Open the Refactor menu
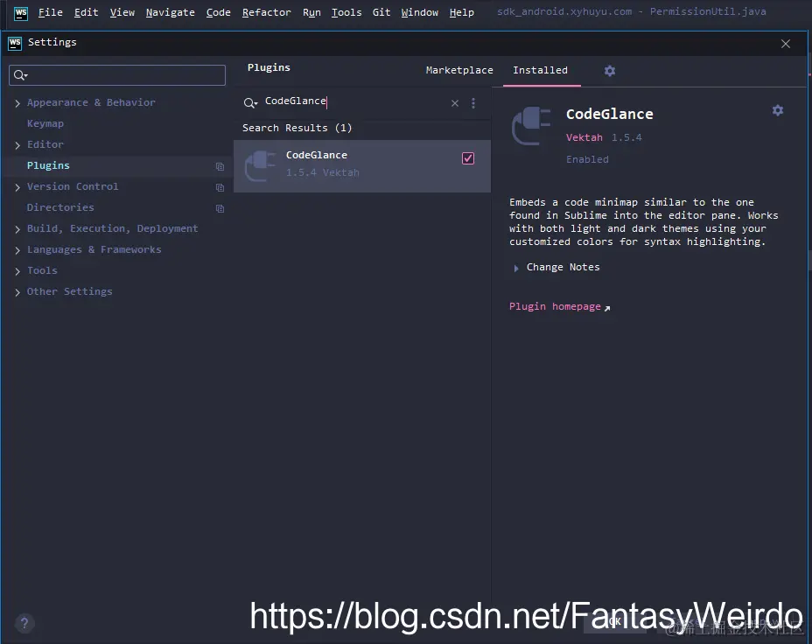This screenshot has height=644, width=812. 266,12
